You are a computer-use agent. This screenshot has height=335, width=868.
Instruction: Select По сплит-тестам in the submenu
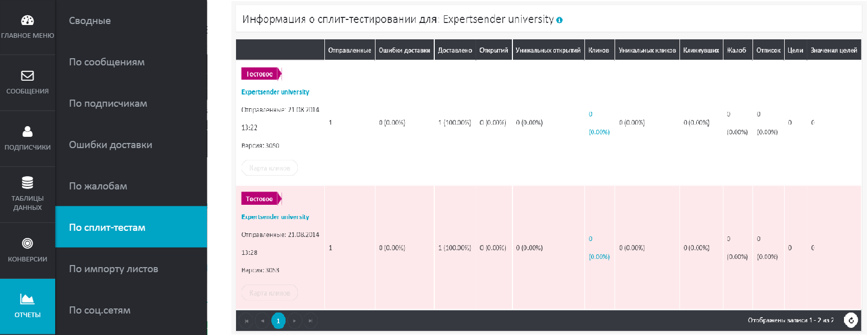[107, 228]
